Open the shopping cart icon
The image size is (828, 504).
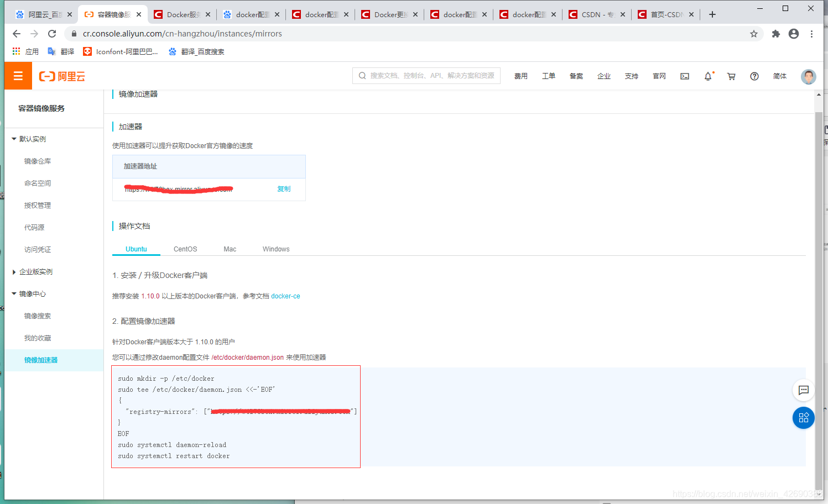[x=731, y=76]
